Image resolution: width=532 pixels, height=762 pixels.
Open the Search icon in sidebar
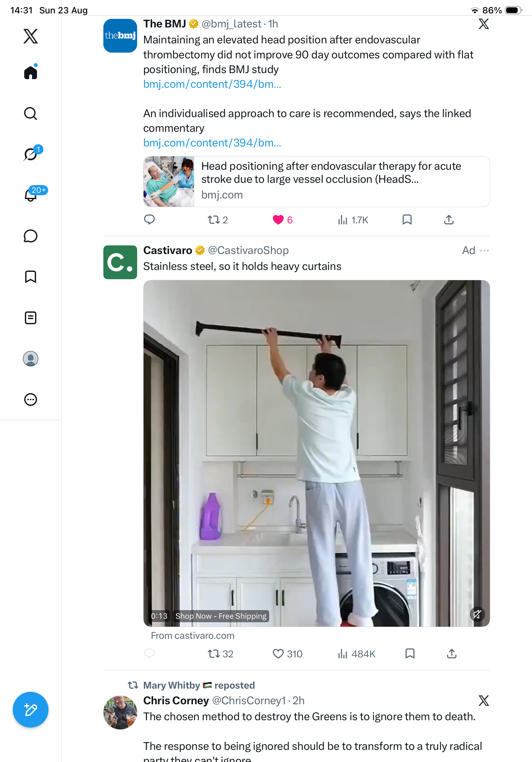[x=31, y=114]
